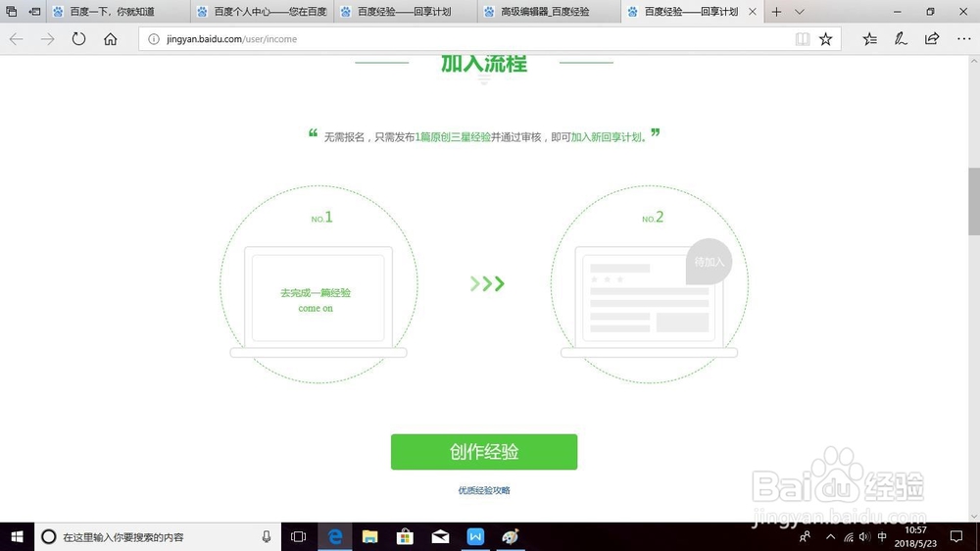Open the Windows Start menu
This screenshot has width=980, height=551.
(x=17, y=536)
